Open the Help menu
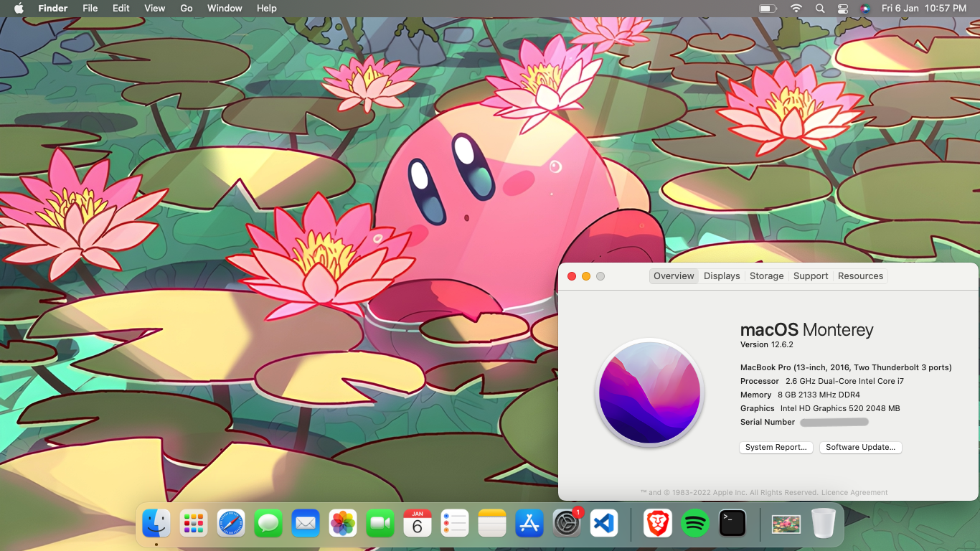 267,8
